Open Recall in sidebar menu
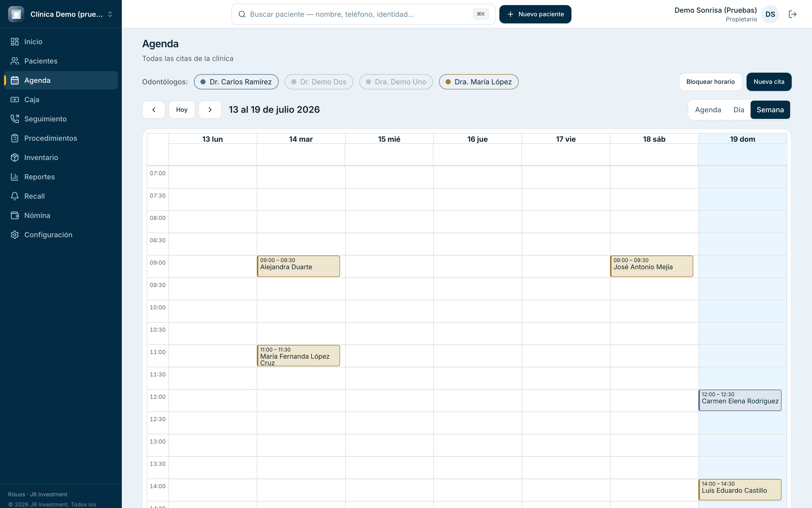Viewport: 812px width, 508px height. pos(61,196)
